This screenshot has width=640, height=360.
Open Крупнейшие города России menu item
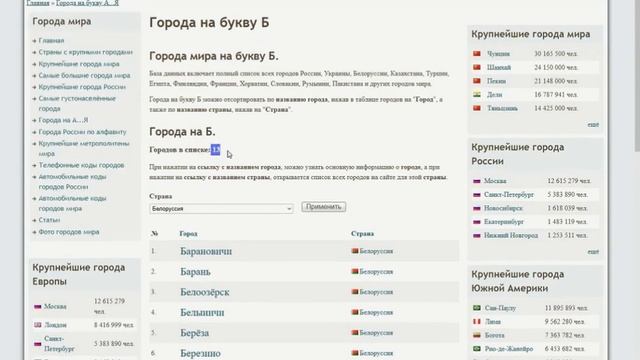pyautogui.click(x=82, y=87)
